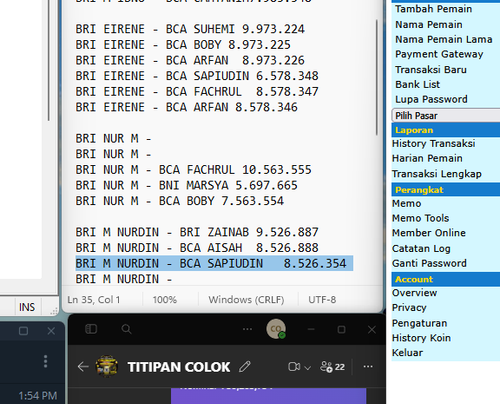This screenshot has width=500, height=404.
Task: Click the purple message bubble in chat
Action: [x=268, y=396]
